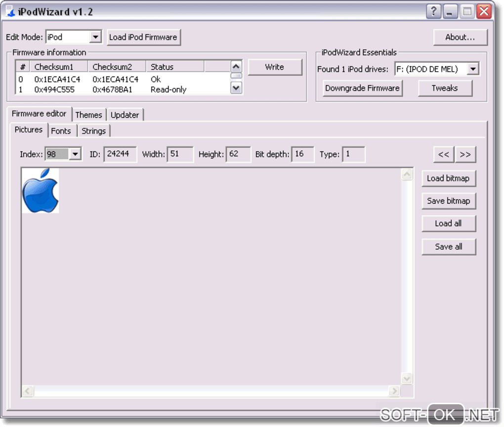This screenshot has height=427, width=504.
Task: Go to previous picture with << button
Action: pos(444,154)
